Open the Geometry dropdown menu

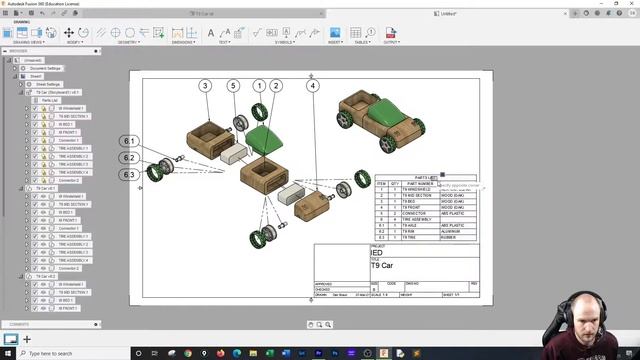click(x=129, y=42)
